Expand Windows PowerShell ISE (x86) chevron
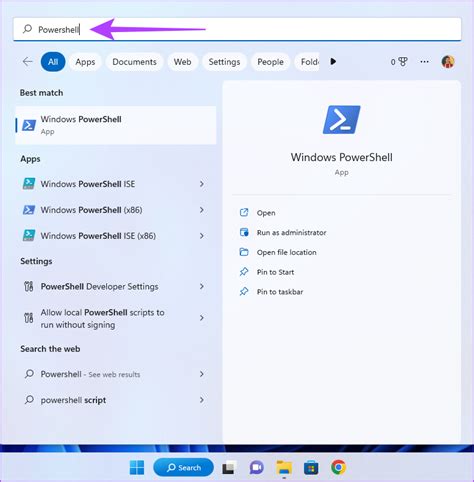The width and height of the screenshot is (474, 482). tap(202, 236)
